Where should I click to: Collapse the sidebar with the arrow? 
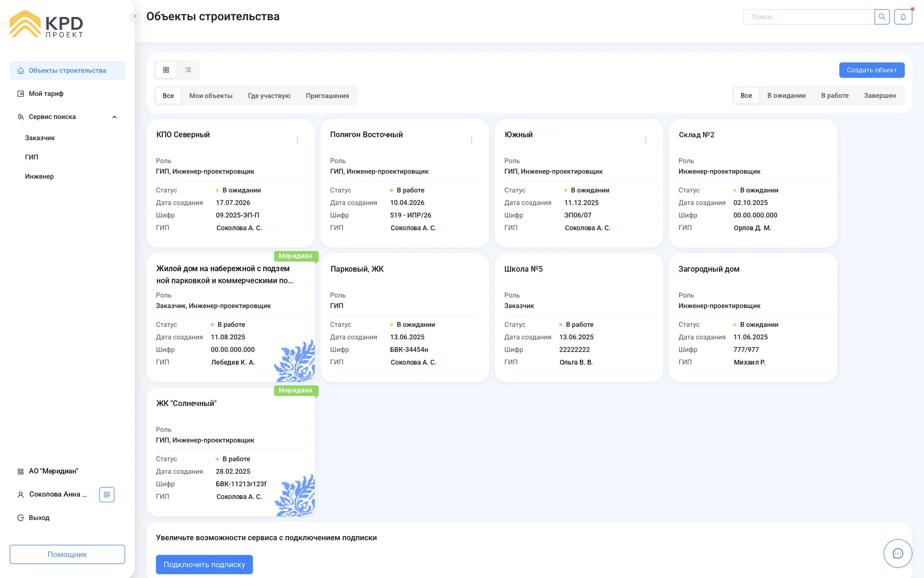(135, 16)
